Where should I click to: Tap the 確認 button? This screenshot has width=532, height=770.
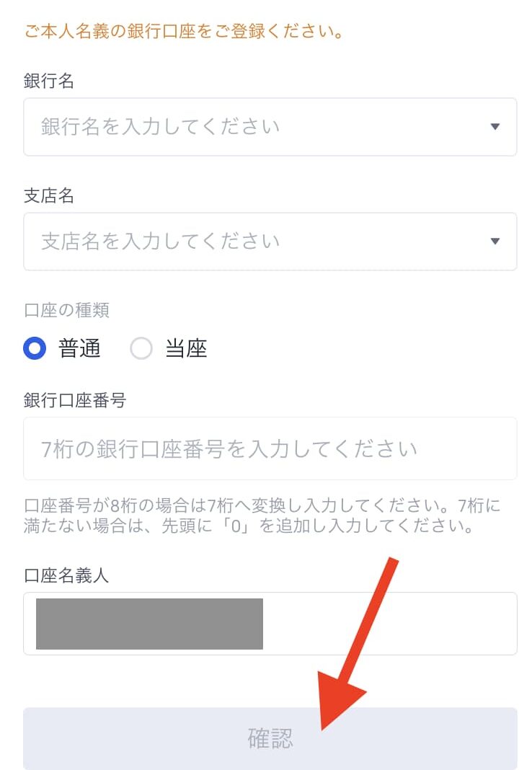point(270,738)
